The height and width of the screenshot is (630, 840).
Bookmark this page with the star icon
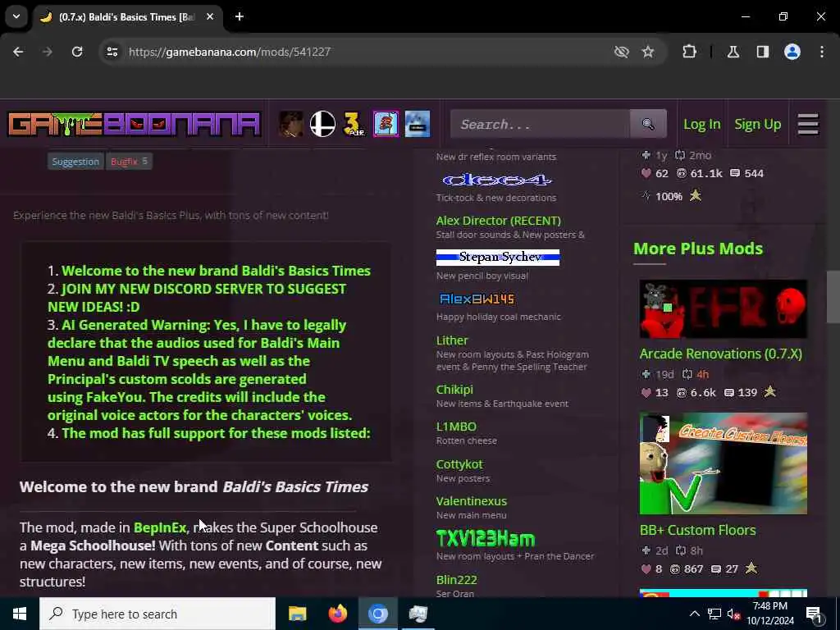[648, 52]
